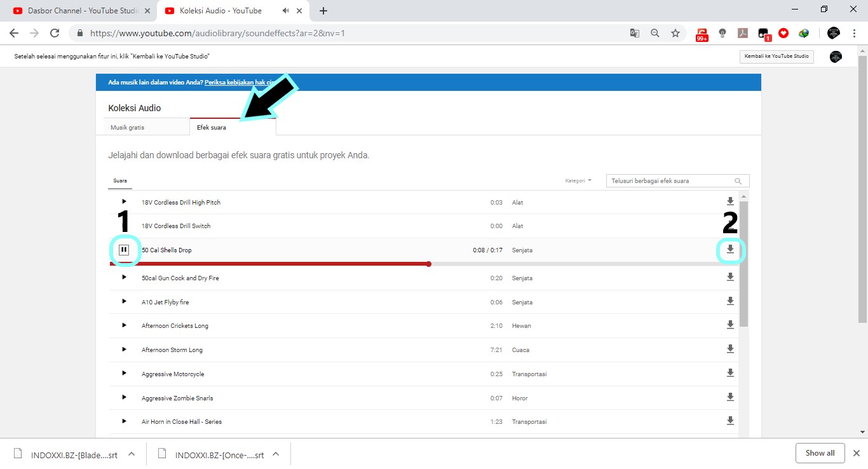The height and width of the screenshot is (469, 868).
Task: Download Aggressive Motorcycle
Action: click(730, 374)
